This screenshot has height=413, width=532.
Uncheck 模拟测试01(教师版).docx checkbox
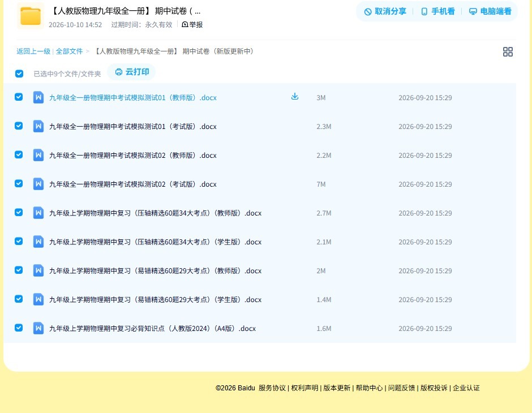pos(19,97)
